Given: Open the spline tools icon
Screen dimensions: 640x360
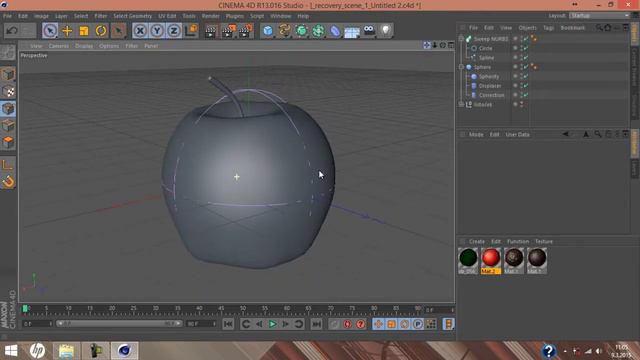Looking at the screenshot, I should 284,31.
